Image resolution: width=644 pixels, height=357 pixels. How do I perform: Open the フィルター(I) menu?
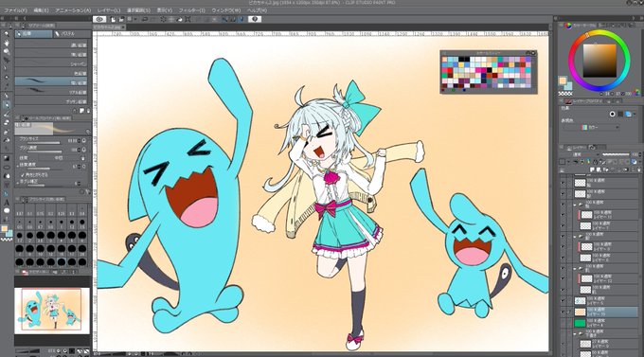[x=192, y=9]
